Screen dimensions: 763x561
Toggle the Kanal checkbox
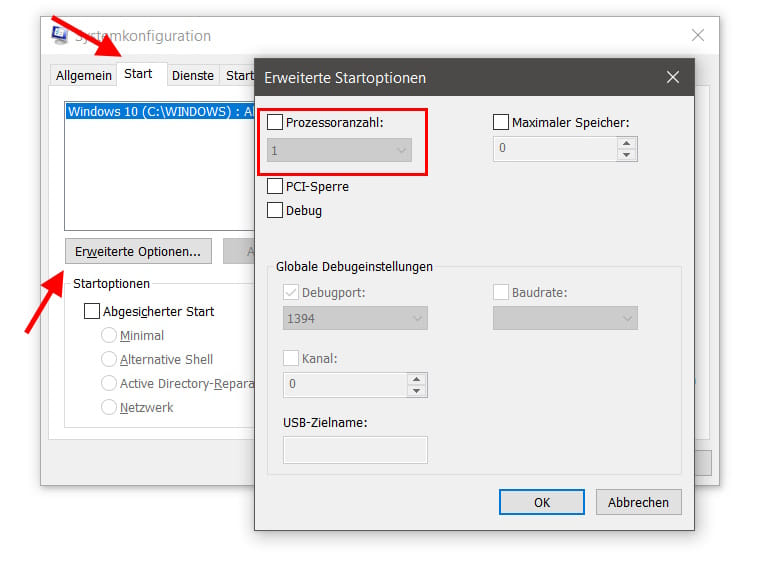pyautogui.click(x=291, y=358)
